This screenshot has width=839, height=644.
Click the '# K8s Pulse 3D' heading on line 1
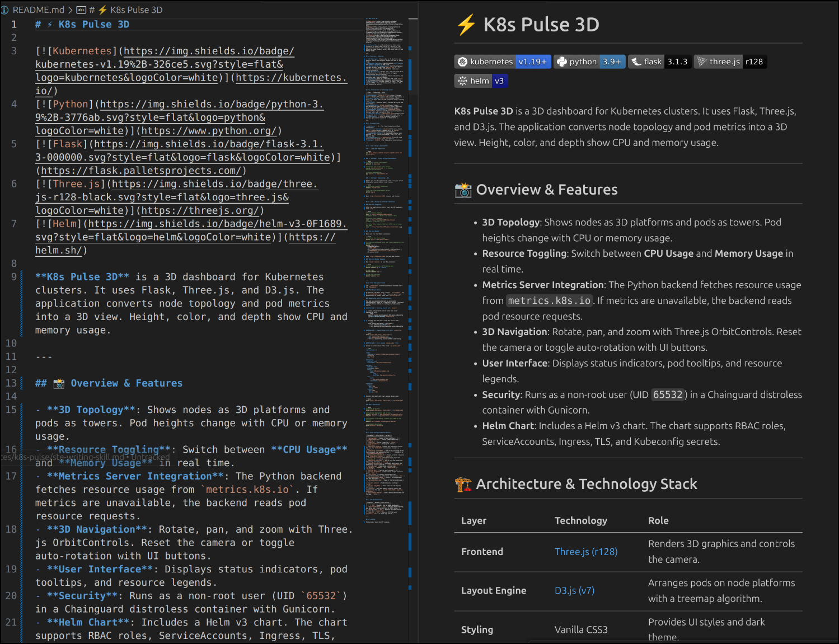click(82, 25)
